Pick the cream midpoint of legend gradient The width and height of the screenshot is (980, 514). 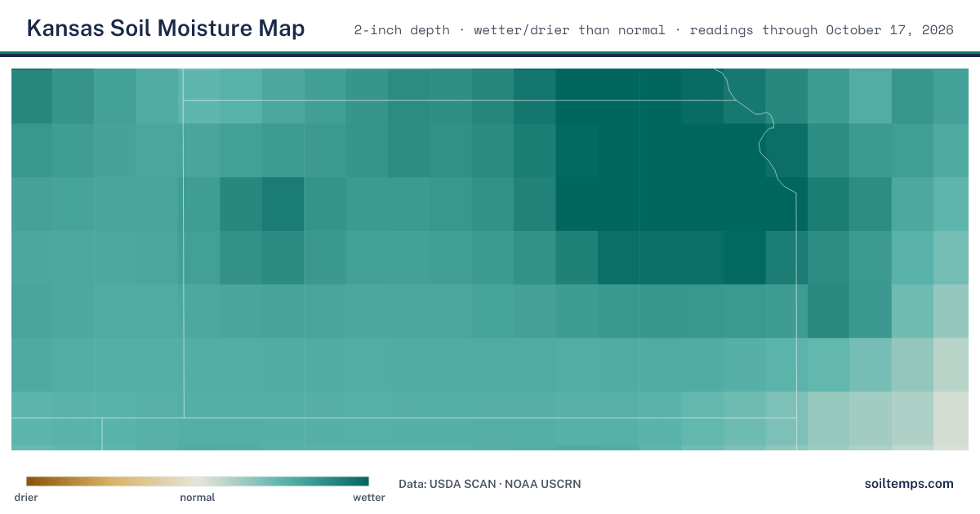point(198,481)
